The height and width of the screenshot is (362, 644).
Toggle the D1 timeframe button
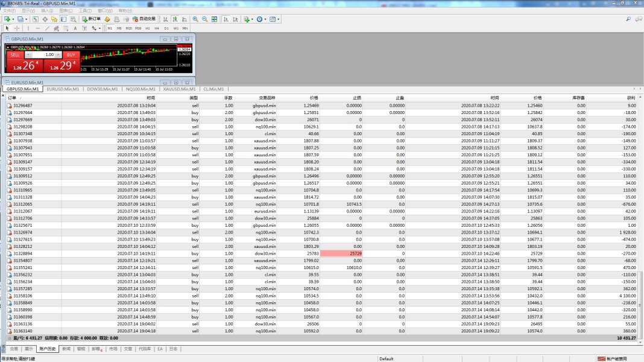pos(166,28)
